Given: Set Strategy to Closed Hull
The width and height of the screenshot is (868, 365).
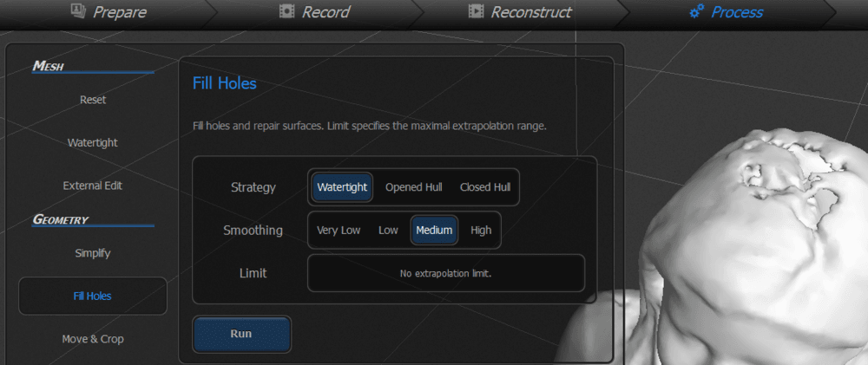Looking at the screenshot, I should pyautogui.click(x=485, y=187).
